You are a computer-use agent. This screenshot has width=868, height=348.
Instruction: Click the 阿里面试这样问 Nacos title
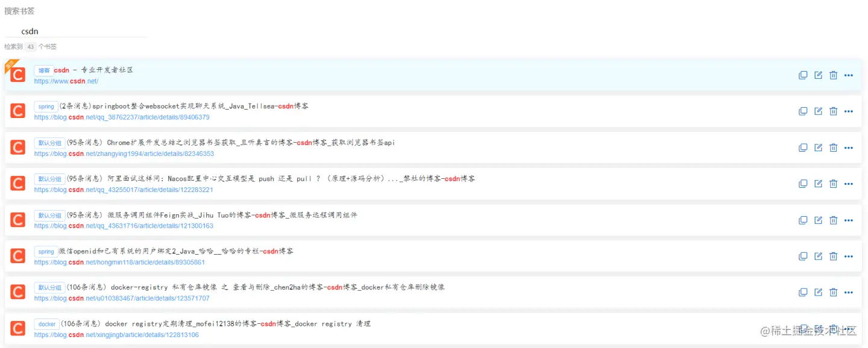(270, 179)
